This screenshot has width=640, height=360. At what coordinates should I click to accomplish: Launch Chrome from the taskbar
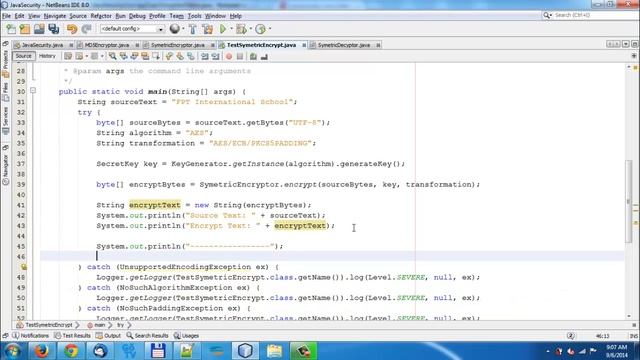point(71,351)
